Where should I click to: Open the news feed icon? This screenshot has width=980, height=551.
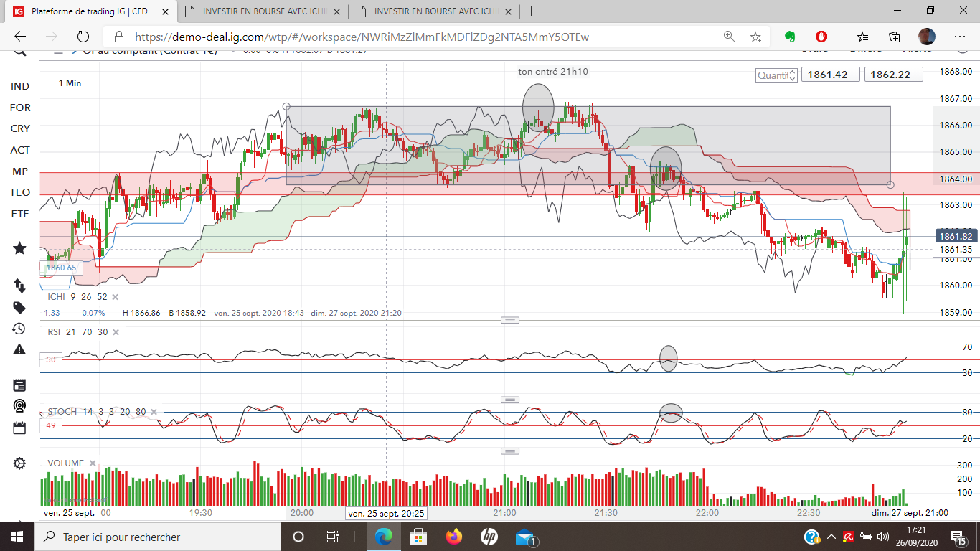pyautogui.click(x=19, y=385)
